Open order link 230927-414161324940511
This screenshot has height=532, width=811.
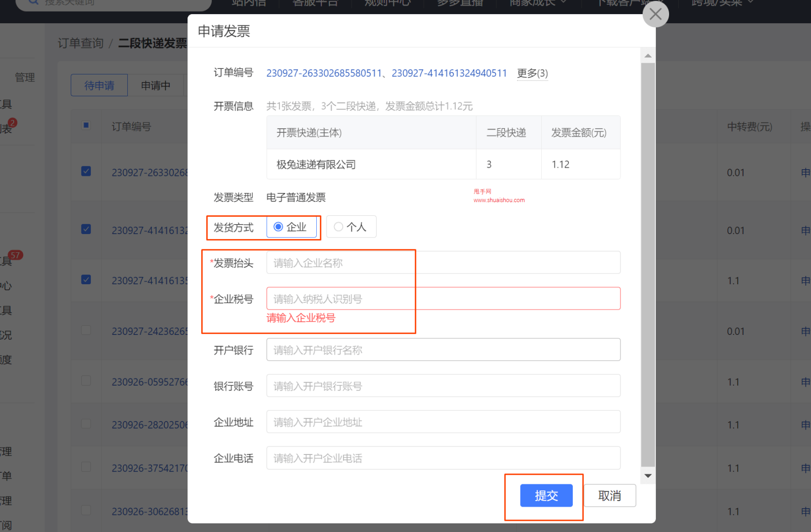pos(449,73)
